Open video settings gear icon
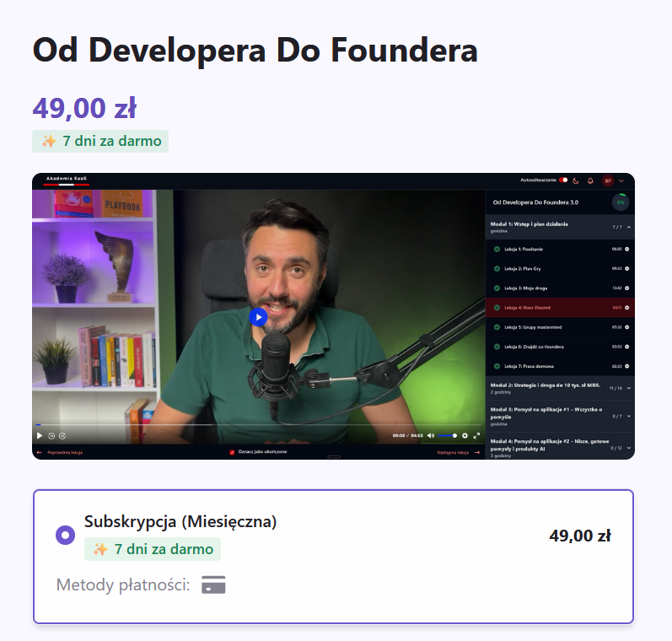This screenshot has height=641, width=672. (465, 435)
